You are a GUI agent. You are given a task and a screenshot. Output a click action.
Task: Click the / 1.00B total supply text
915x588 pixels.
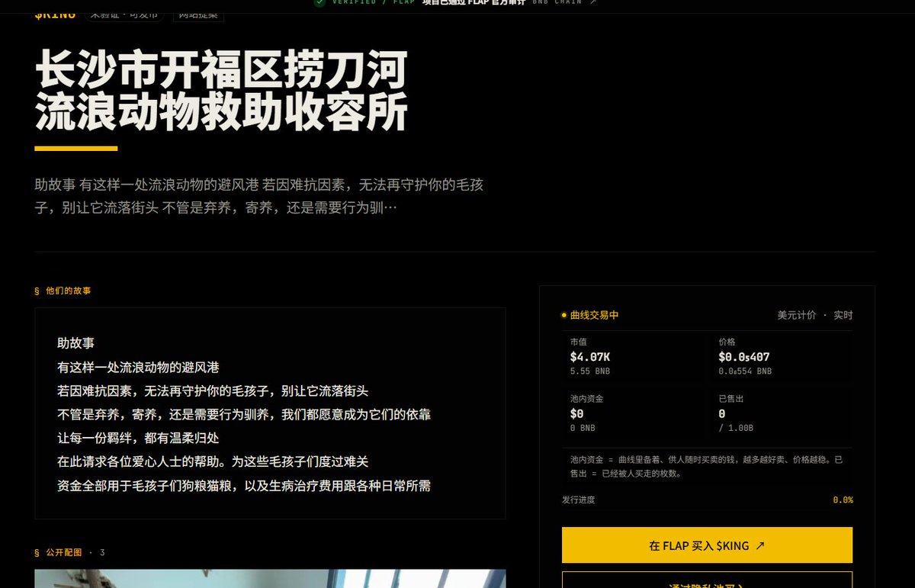click(x=736, y=429)
